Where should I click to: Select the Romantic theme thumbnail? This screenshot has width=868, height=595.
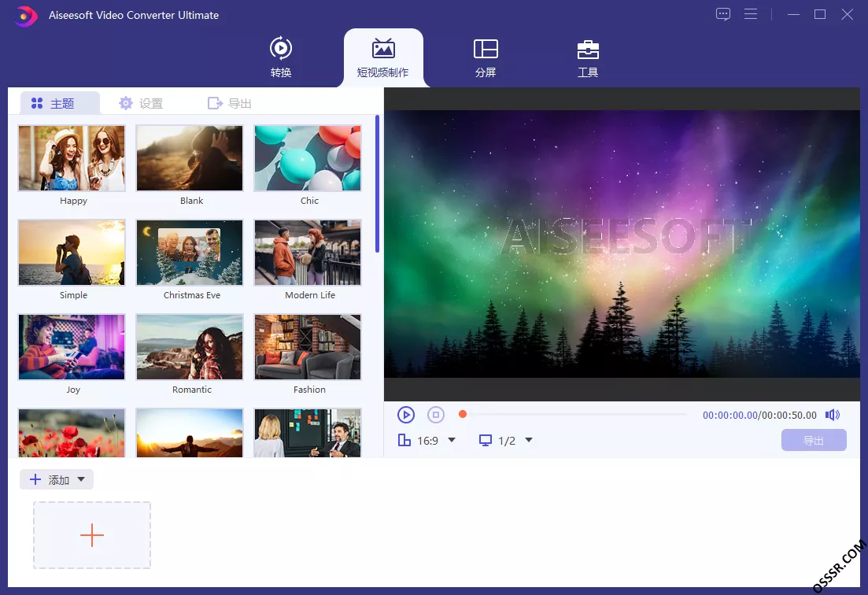click(190, 347)
